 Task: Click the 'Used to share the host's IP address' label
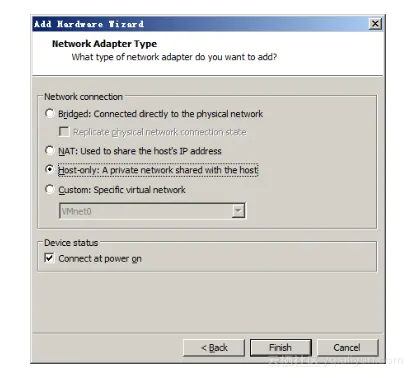coord(151,151)
